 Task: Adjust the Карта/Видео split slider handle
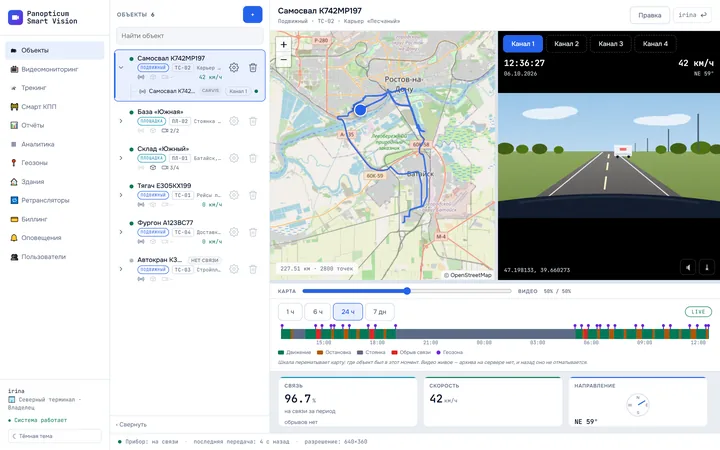point(407,291)
